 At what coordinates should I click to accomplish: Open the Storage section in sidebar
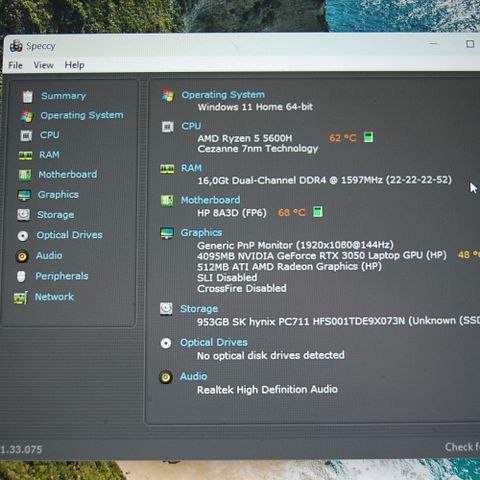pos(56,215)
